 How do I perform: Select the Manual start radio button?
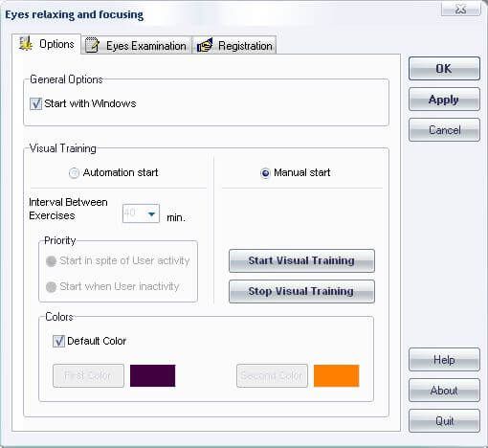(x=265, y=173)
